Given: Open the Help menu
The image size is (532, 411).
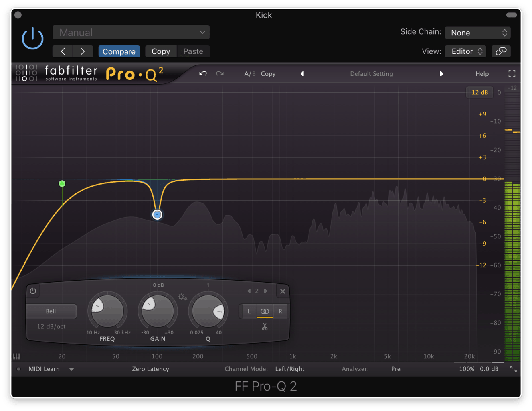Looking at the screenshot, I should 482,74.
